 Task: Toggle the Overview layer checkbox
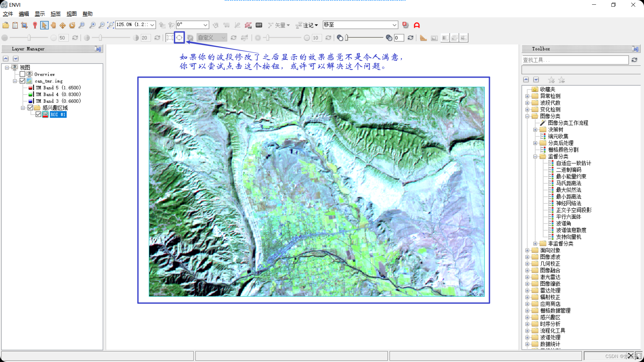click(22, 74)
